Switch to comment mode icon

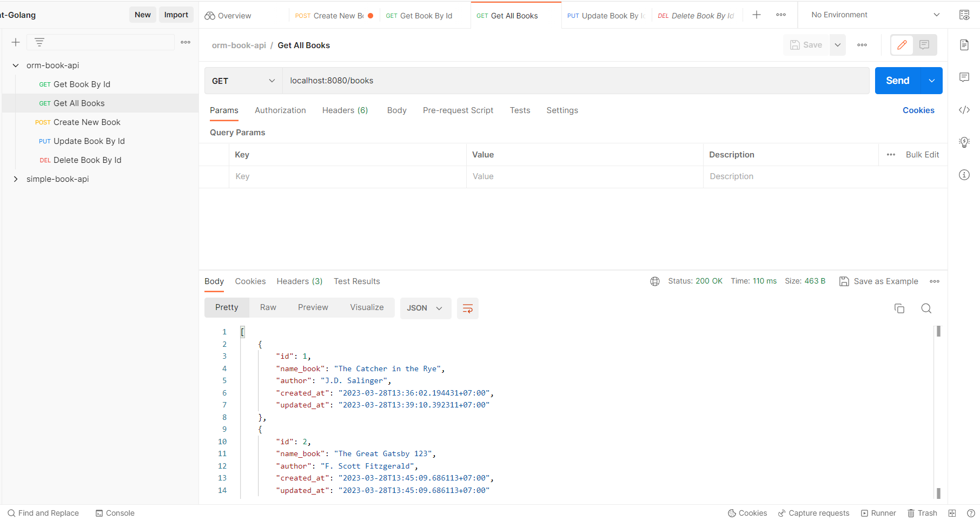[x=924, y=45]
